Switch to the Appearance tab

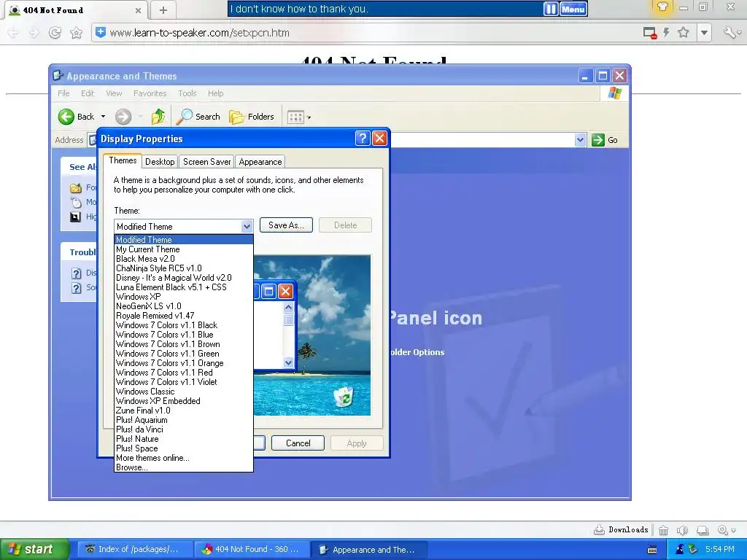[260, 161]
